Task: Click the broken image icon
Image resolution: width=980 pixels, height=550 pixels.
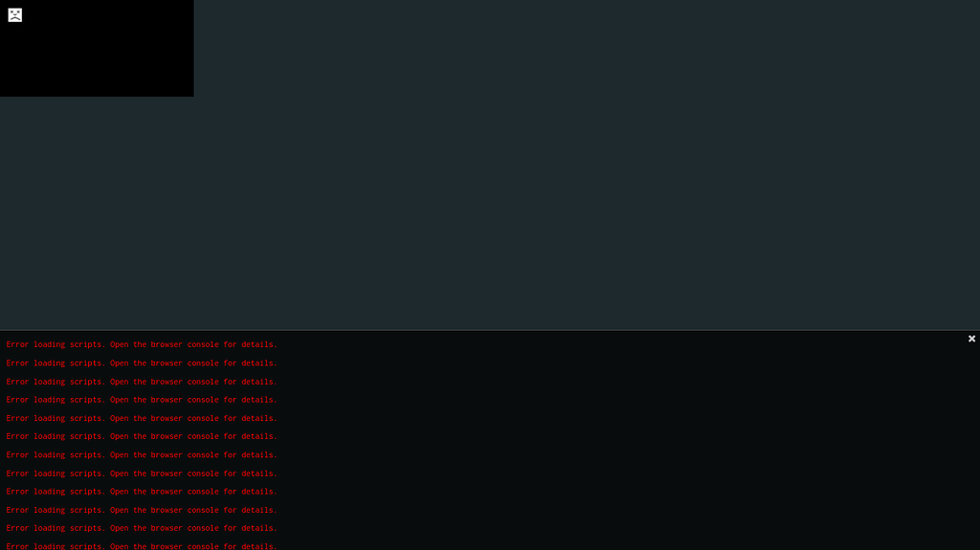Action: [x=15, y=15]
